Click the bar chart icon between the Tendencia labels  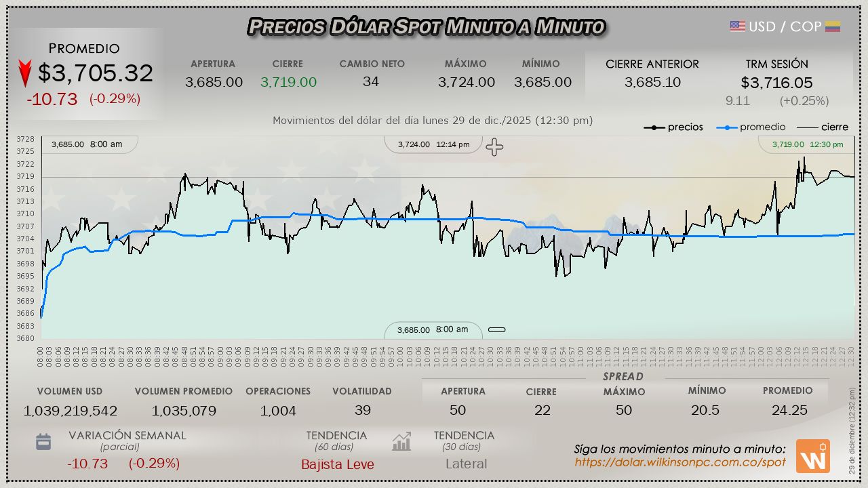[x=401, y=442]
